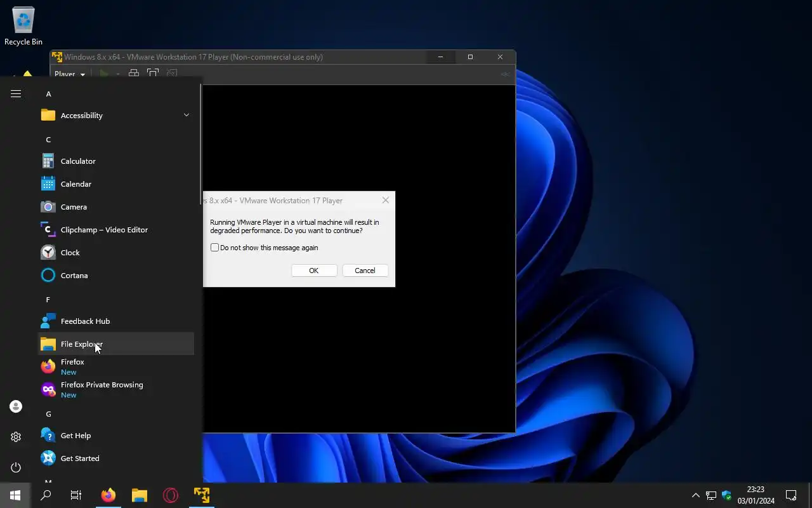Click the letter F group header
The height and width of the screenshot is (508, 812).
(48, 300)
